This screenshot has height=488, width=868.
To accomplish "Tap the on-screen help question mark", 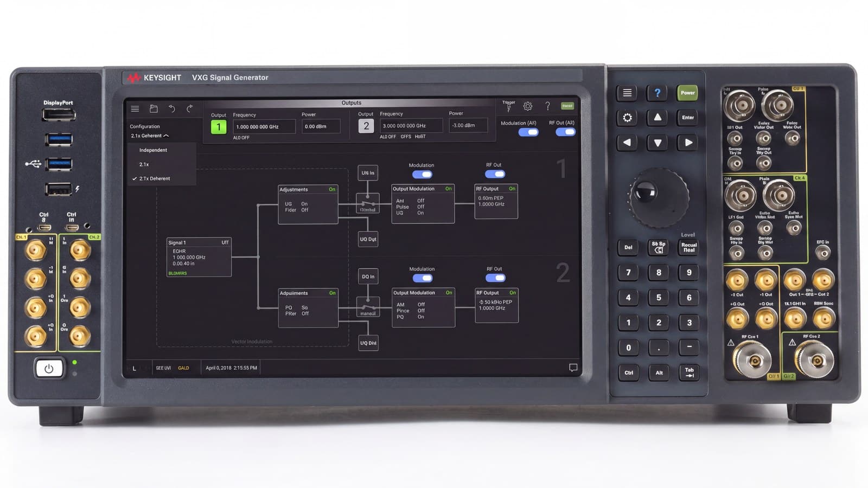I will (547, 106).
